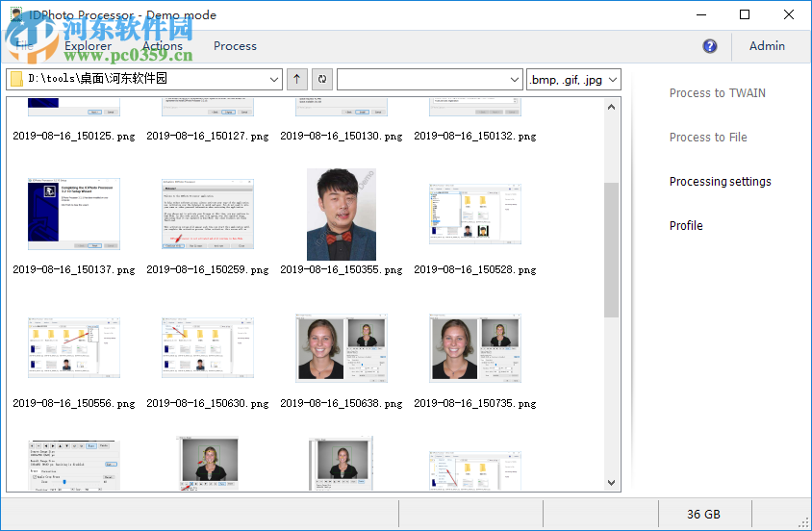Click Process to File
This screenshot has width=812, height=531.
click(708, 138)
